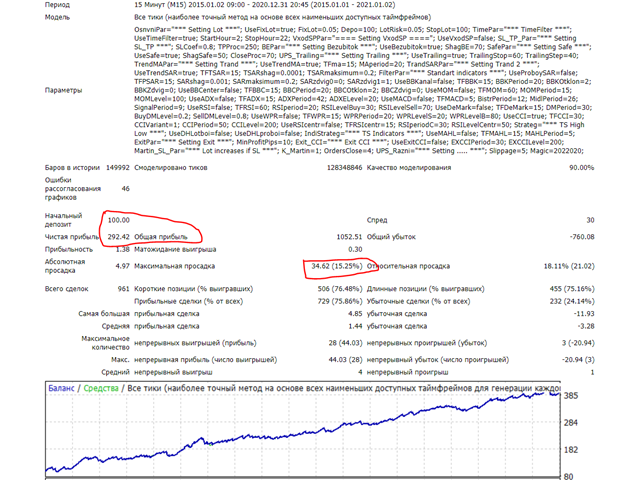
Task: Select average consecutive wins value 4
Action: tap(360, 373)
